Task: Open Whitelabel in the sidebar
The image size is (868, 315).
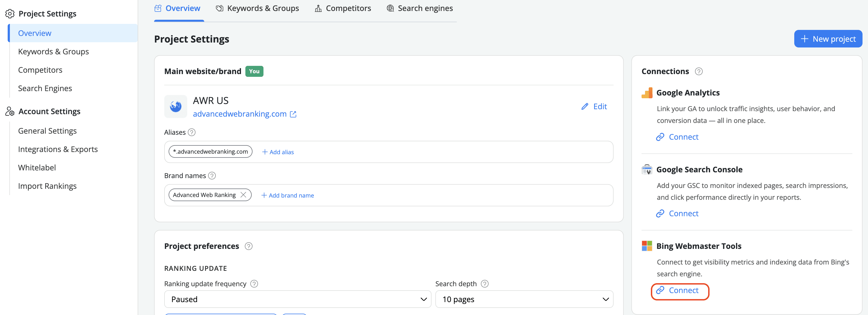Action: pos(37,168)
